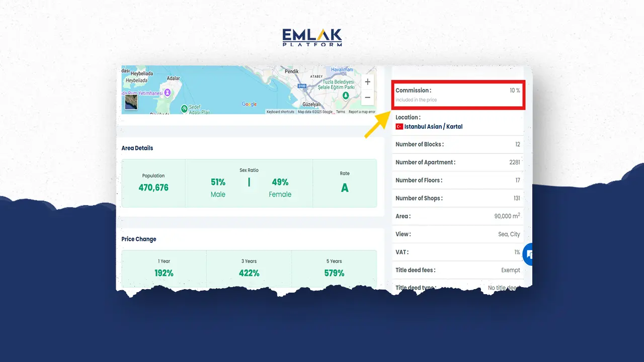Click the Pendik label on map
Screen dimensions: 644x362
tap(292, 71)
